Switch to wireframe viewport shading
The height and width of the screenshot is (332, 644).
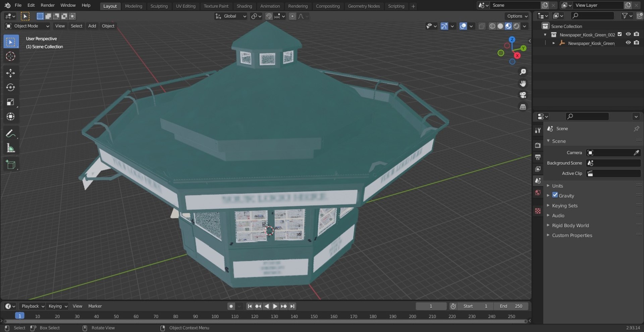click(x=492, y=26)
